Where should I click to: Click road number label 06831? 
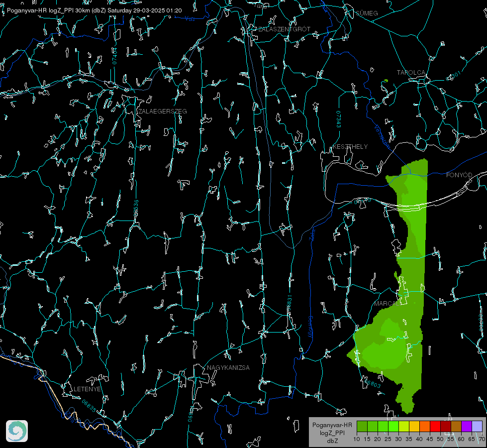click(289, 303)
